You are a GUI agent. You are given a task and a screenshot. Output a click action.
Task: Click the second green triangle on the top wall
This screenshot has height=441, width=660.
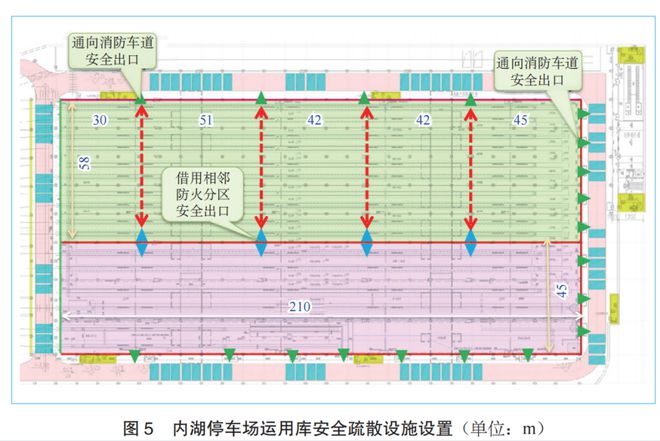pos(261,98)
